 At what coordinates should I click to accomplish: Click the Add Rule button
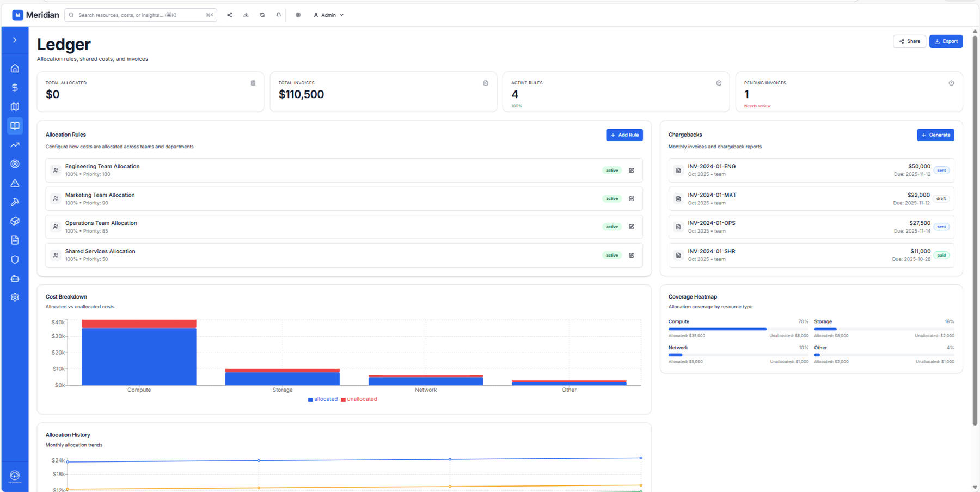(x=624, y=135)
